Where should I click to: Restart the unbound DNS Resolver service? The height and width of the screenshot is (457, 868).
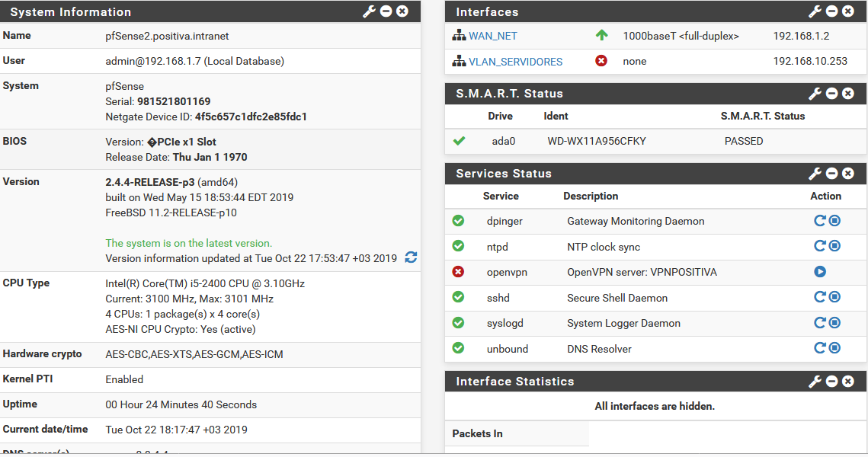click(x=820, y=348)
